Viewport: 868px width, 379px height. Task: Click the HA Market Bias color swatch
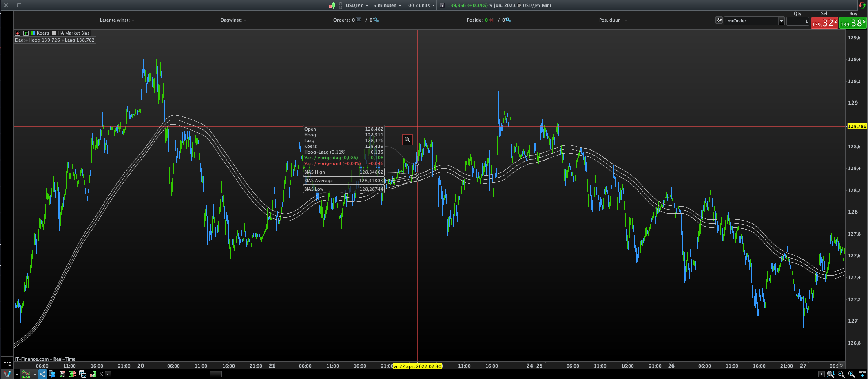[x=54, y=33]
